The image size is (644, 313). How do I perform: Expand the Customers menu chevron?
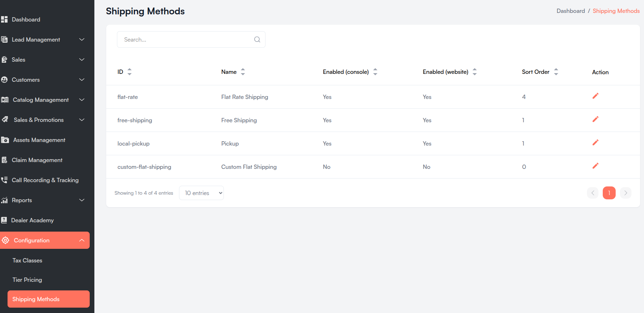[x=82, y=80]
